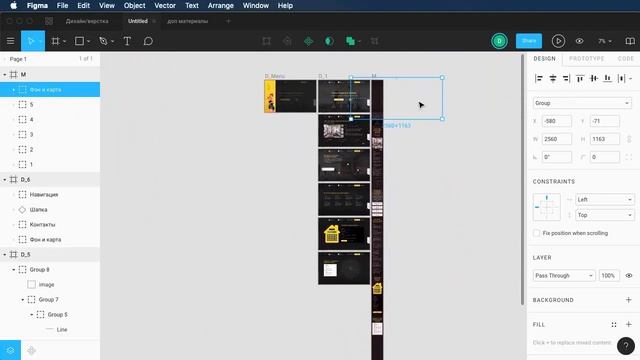Viewport: 640px width, 360px height.
Task: Open the Arrange menu
Action: (220, 6)
